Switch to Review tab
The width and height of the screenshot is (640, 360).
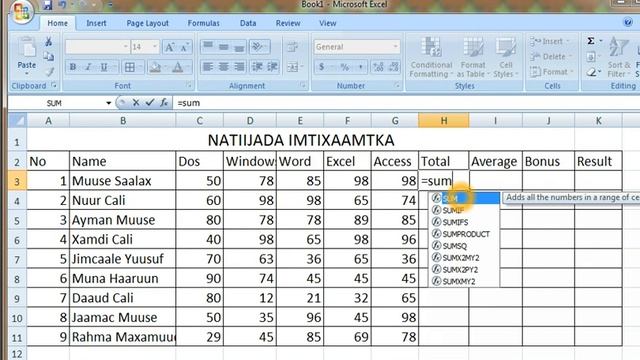(288, 23)
